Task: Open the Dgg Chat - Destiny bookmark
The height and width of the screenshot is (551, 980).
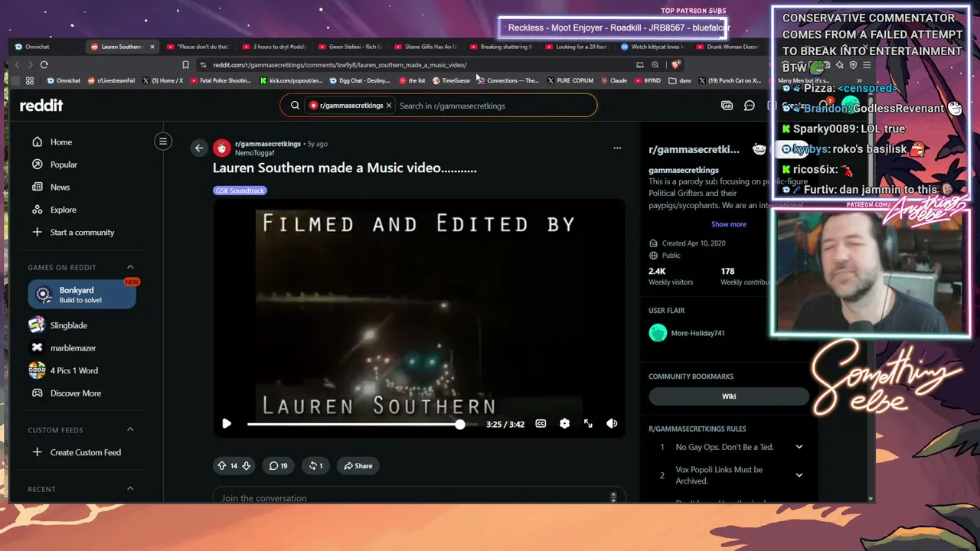Action: [x=360, y=80]
